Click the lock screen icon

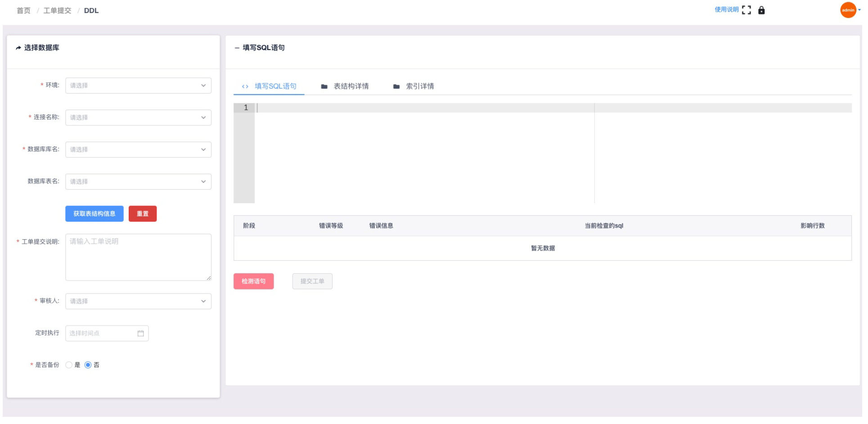(761, 10)
